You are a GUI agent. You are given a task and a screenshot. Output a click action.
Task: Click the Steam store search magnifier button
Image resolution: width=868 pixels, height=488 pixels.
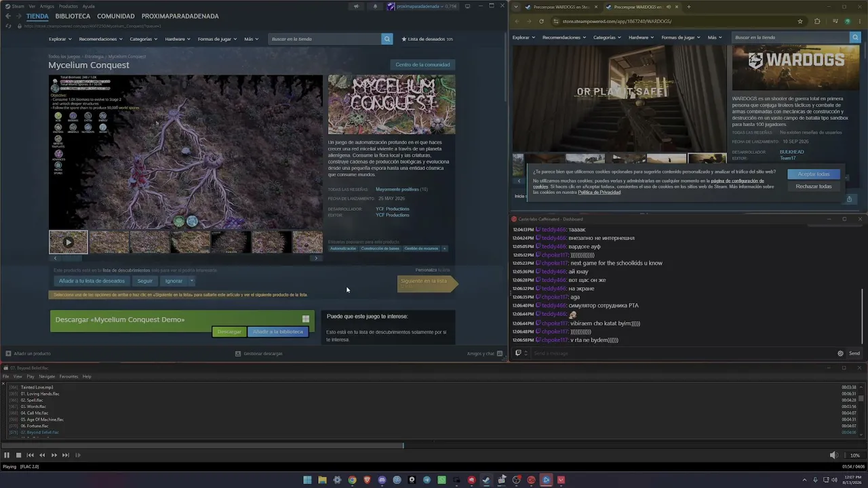pos(387,39)
